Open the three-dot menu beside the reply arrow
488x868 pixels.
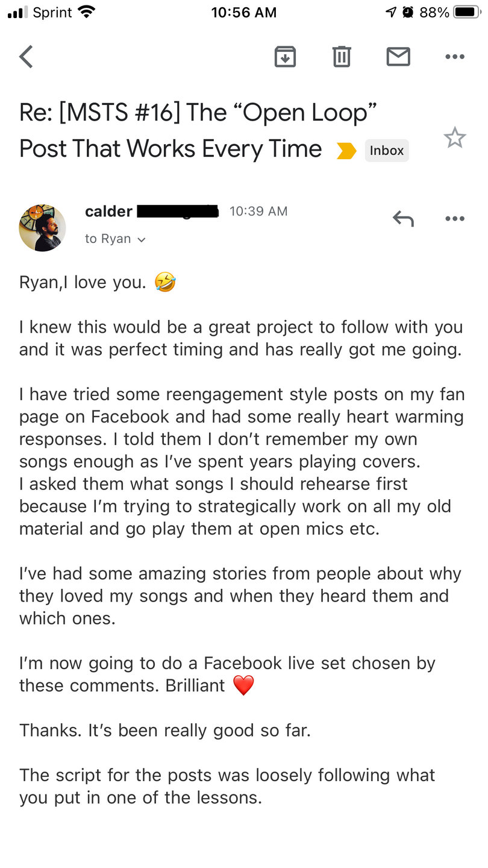[x=454, y=218]
